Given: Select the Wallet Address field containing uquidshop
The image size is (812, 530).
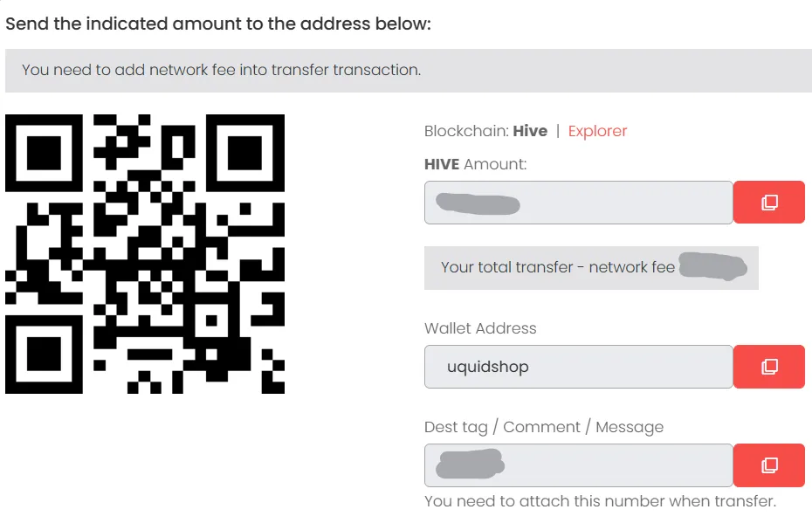Looking at the screenshot, I should [579, 367].
